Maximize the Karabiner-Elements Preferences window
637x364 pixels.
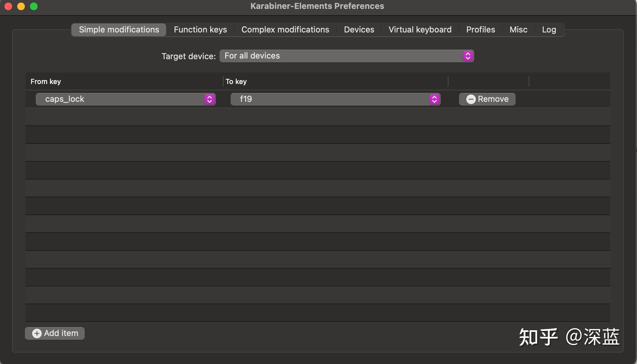coord(34,6)
